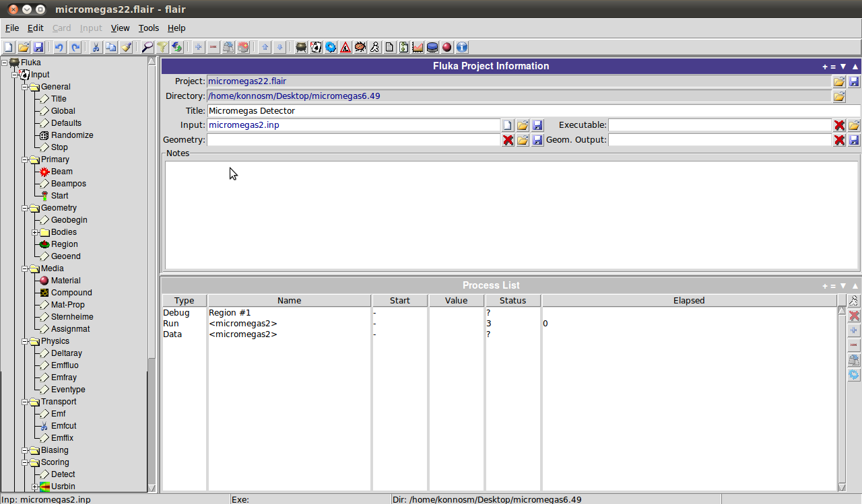Expand the Usrbin tree node
Screen dimensions: 862x504
(35, 487)
